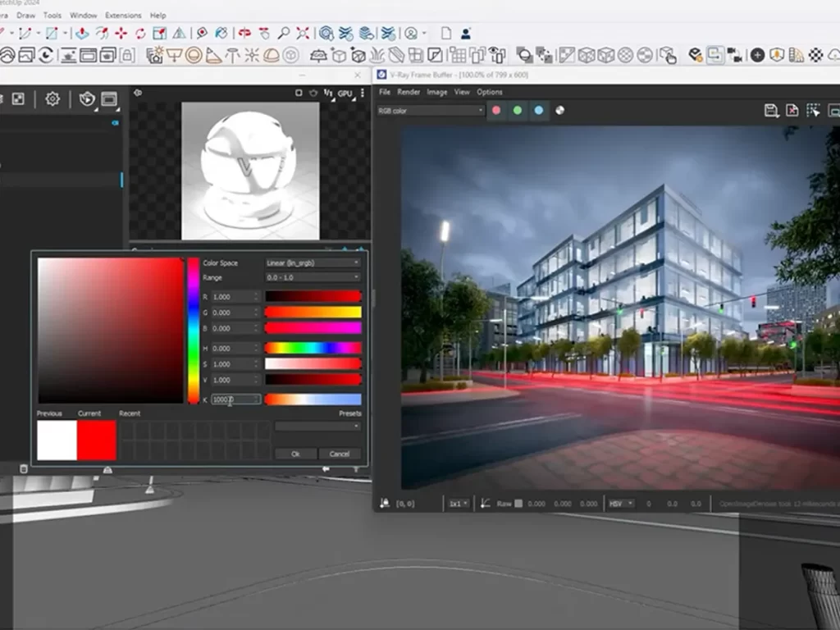
Task: Activate the region render selection icon
Action: click(x=813, y=111)
